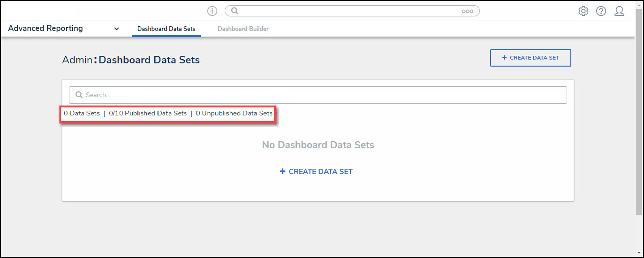Focus the data sets Search... field

(324, 95)
